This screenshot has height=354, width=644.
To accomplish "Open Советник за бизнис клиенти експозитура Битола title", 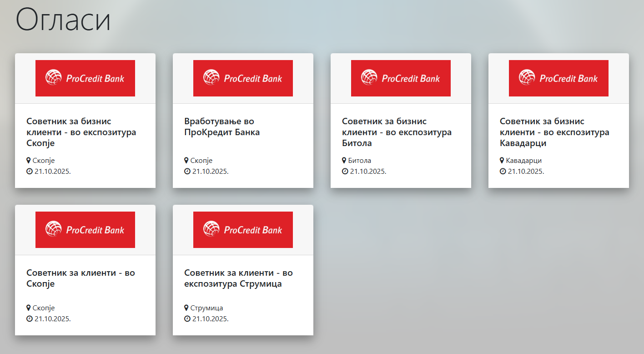I will pyautogui.click(x=397, y=132).
